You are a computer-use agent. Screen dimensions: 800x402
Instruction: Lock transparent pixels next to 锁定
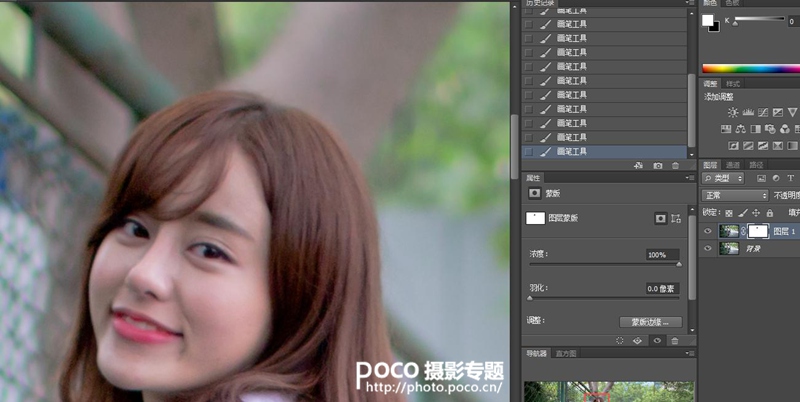[729, 213]
